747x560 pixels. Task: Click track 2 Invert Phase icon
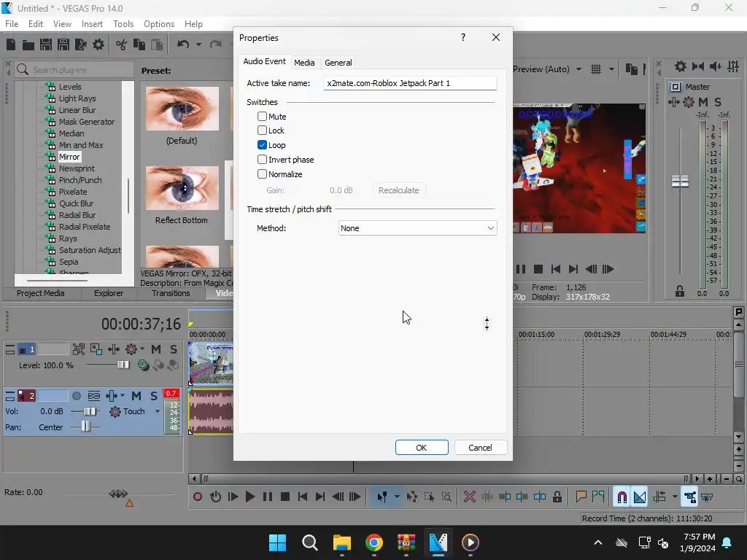pos(94,396)
